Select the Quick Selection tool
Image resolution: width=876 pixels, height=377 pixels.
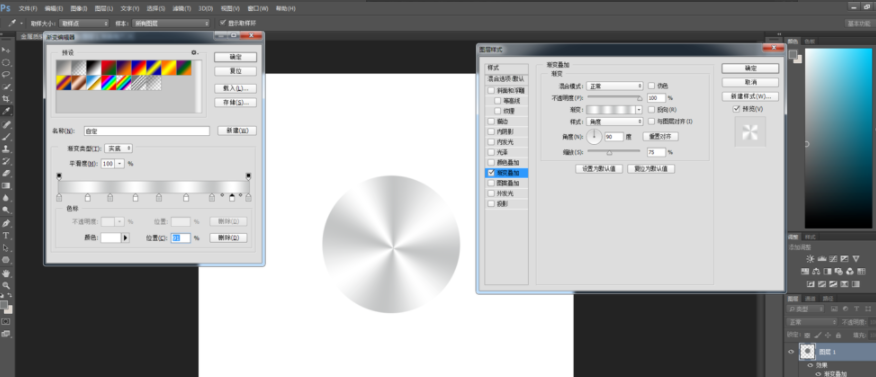coord(7,87)
